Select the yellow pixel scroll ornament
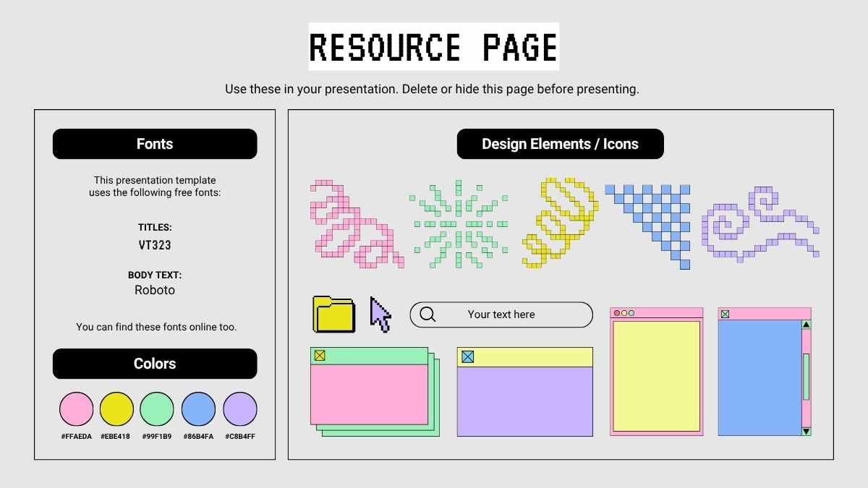The height and width of the screenshot is (488, 868). (x=560, y=222)
